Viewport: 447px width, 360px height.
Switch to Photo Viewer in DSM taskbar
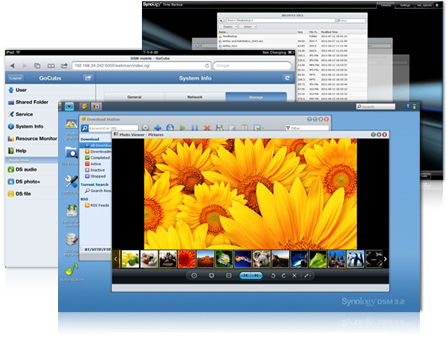tap(96, 106)
